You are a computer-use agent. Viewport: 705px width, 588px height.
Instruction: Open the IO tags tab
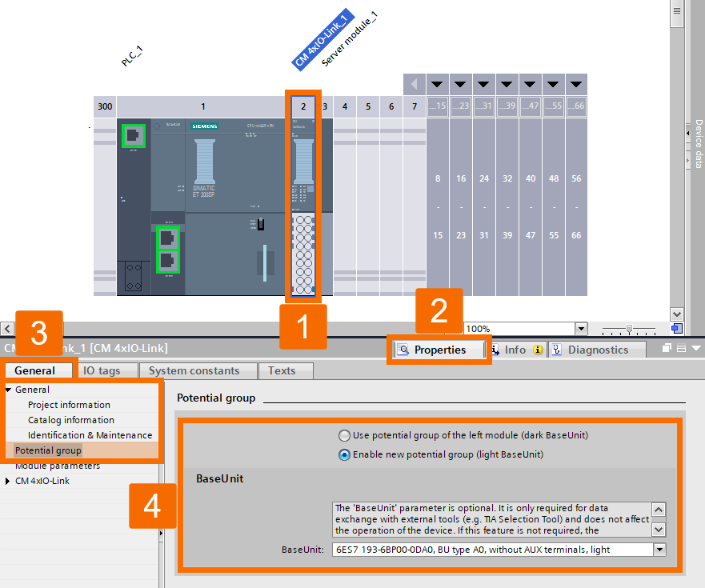point(102,371)
